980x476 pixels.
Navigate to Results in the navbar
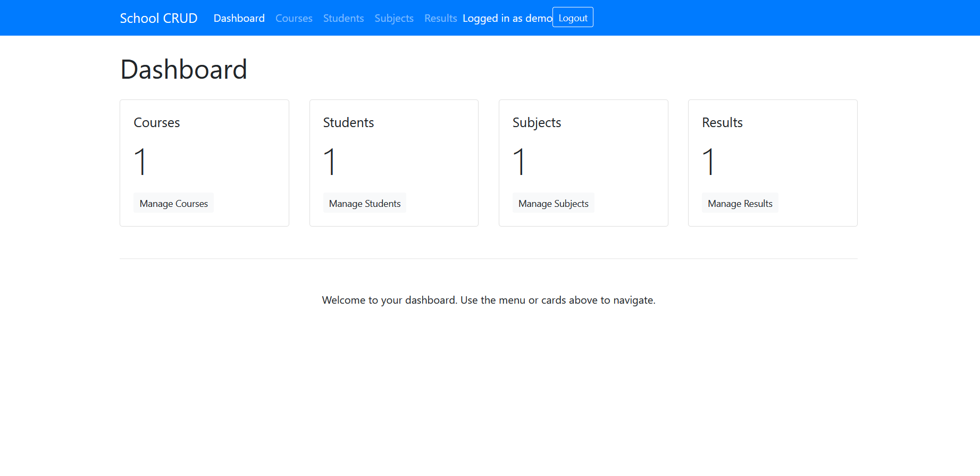tap(440, 18)
